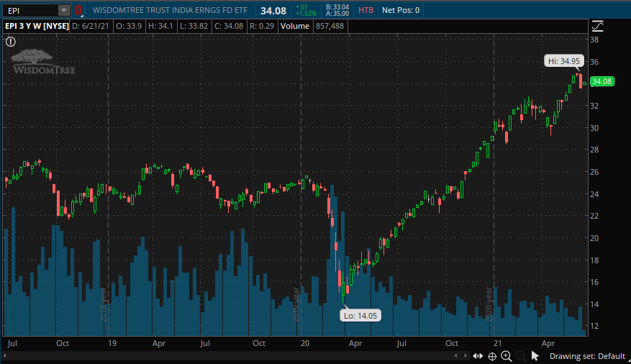Click the scrollbar left arrow at bottom-left corner
Image resolution: width=631 pixels, height=364 pixels.
(4, 356)
